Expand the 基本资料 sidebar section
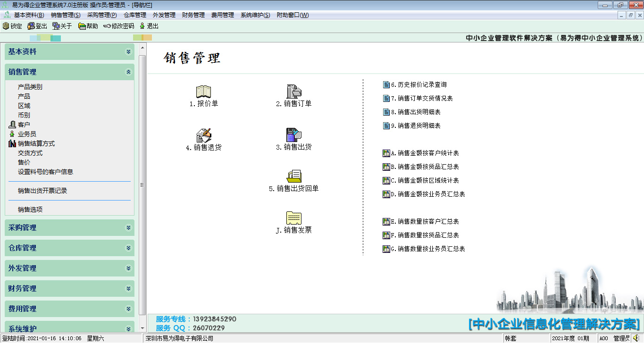Viewport: 644px width, 343px height. 128,52
